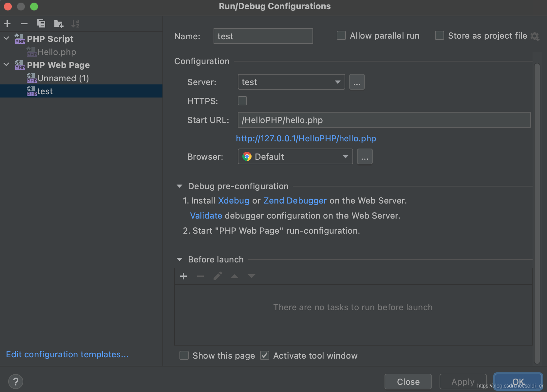
Task: Enable Store as project file checkbox
Action: (440, 35)
